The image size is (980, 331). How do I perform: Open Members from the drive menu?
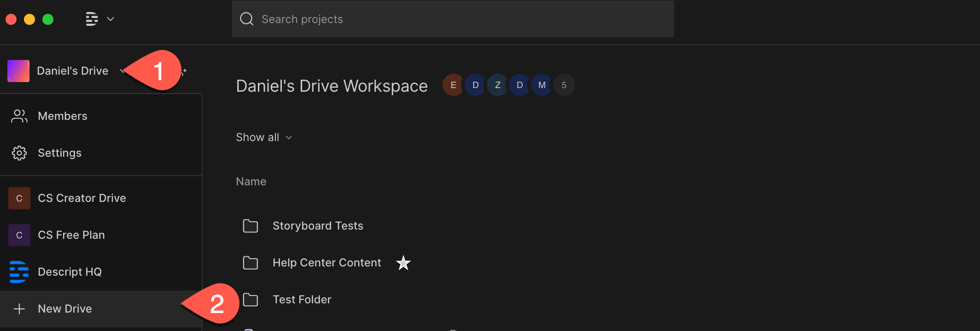101,116
